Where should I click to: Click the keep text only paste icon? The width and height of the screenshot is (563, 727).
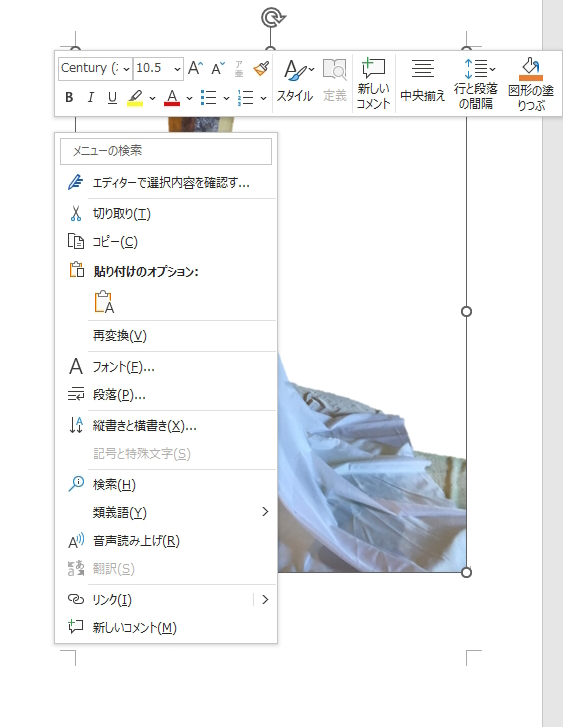[104, 302]
